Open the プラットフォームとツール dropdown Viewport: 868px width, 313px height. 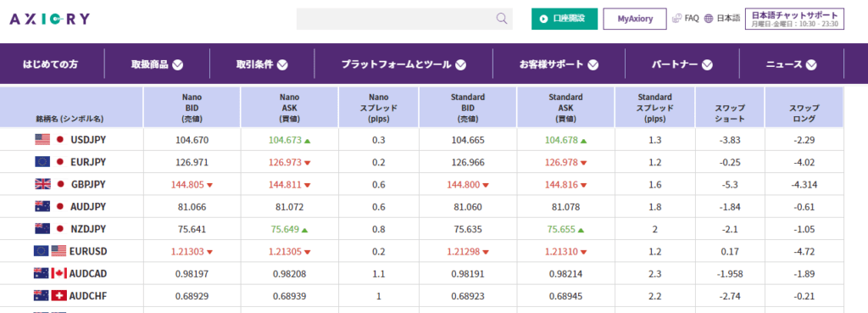pyautogui.click(x=403, y=64)
